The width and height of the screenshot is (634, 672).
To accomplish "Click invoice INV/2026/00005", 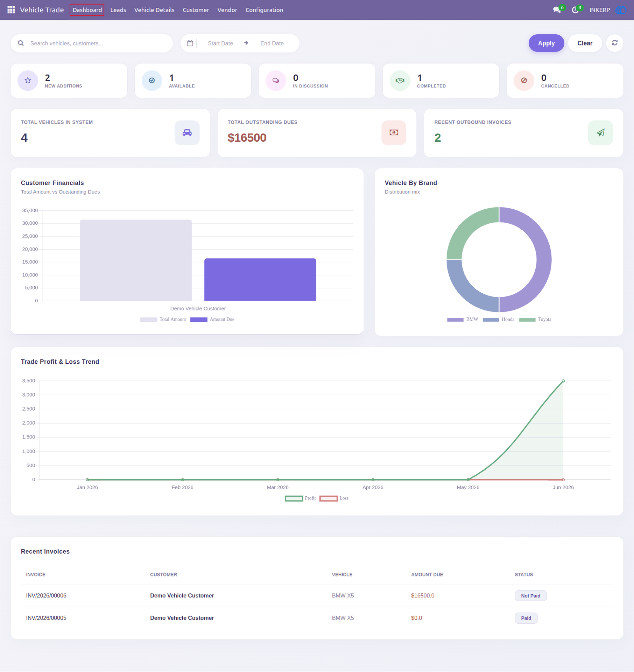I will tap(46, 618).
